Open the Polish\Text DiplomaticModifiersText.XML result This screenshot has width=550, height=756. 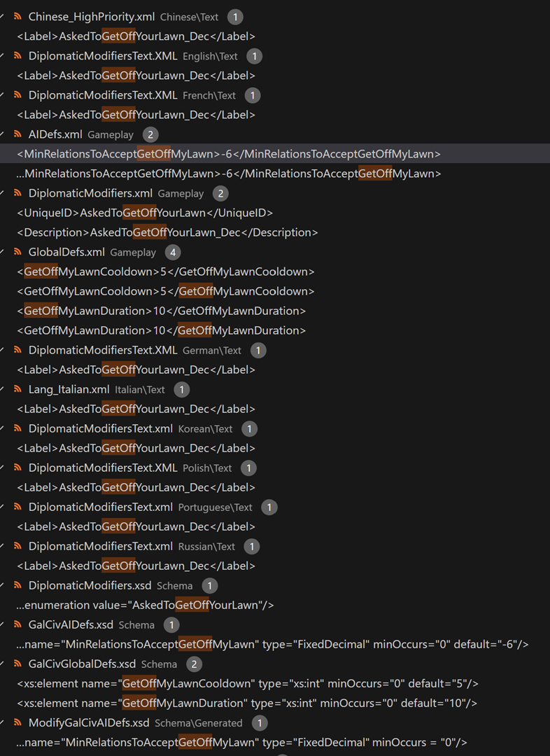275,468
